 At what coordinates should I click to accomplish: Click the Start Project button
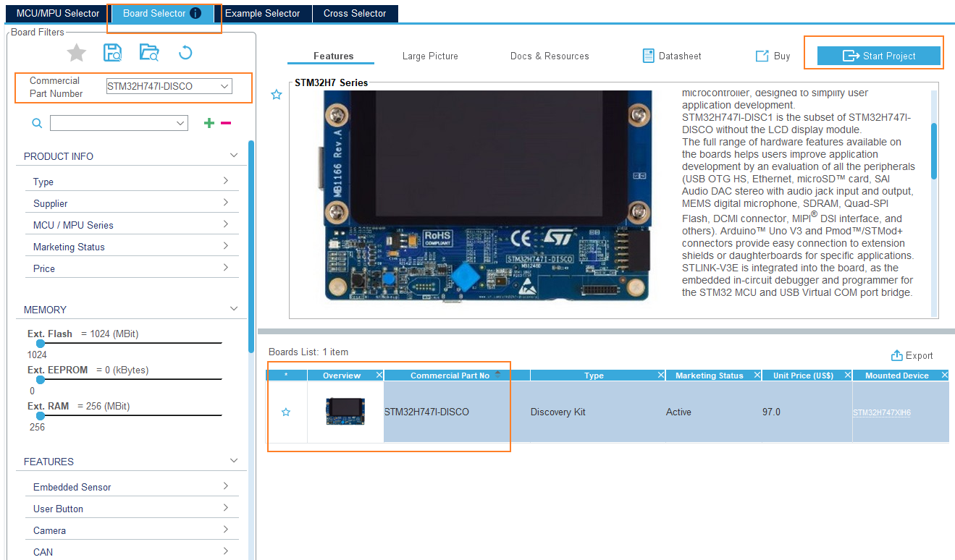(879, 56)
